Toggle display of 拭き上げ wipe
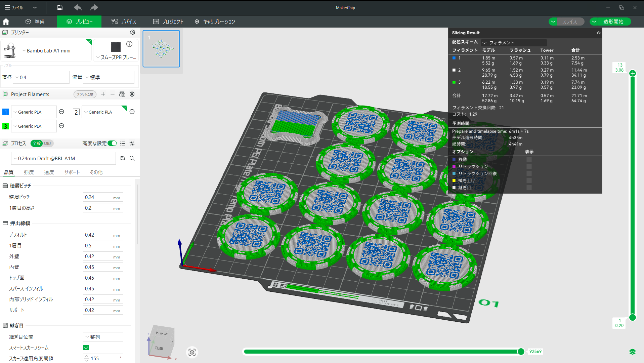 click(x=529, y=180)
